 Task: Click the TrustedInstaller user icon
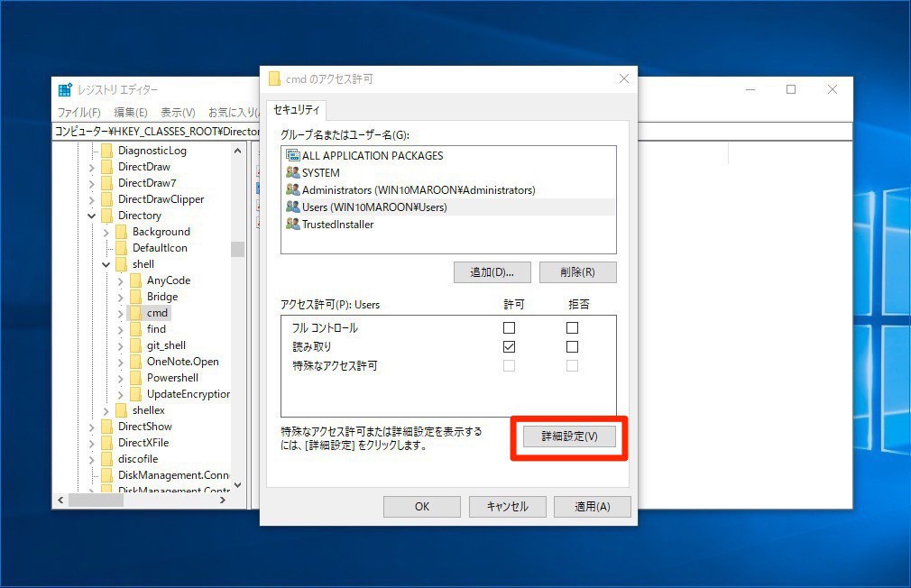point(293,224)
